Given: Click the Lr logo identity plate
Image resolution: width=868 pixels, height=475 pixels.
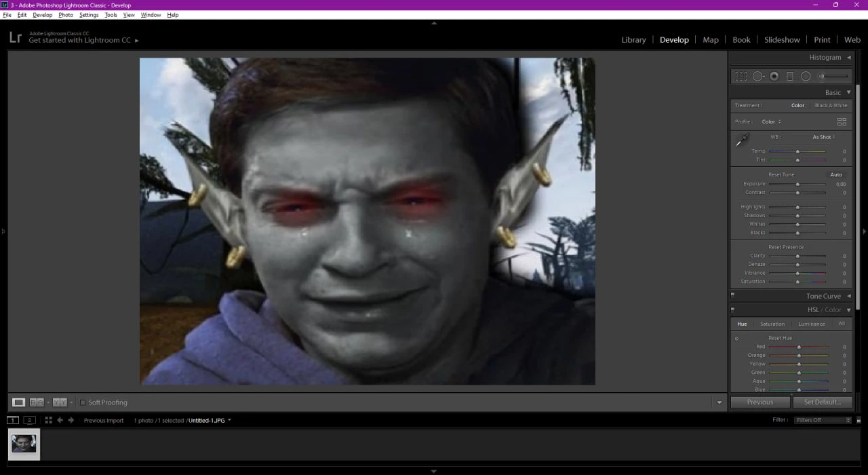Looking at the screenshot, I should [15, 37].
